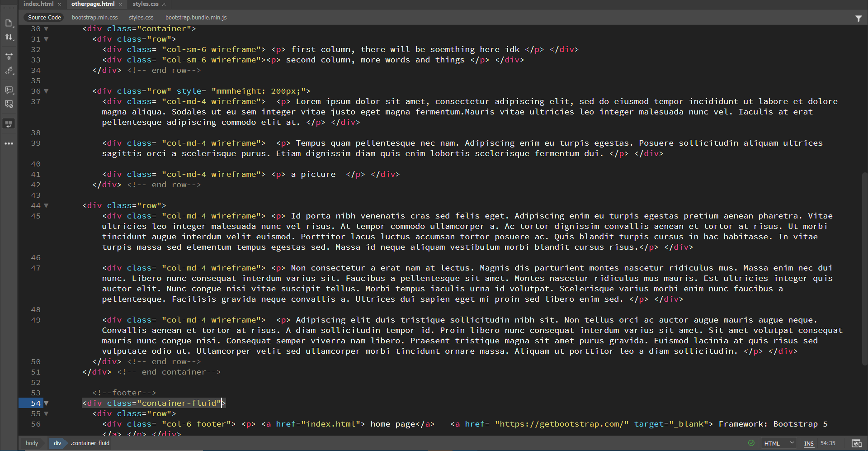Image resolution: width=868 pixels, height=451 pixels.
Task: Select the div tag in tag selector
Action: [x=57, y=443]
